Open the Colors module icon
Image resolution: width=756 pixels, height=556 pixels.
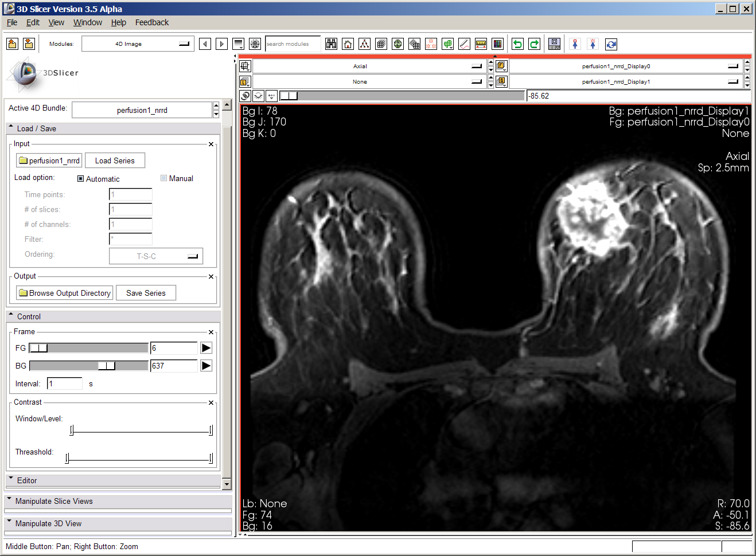[497, 44]
